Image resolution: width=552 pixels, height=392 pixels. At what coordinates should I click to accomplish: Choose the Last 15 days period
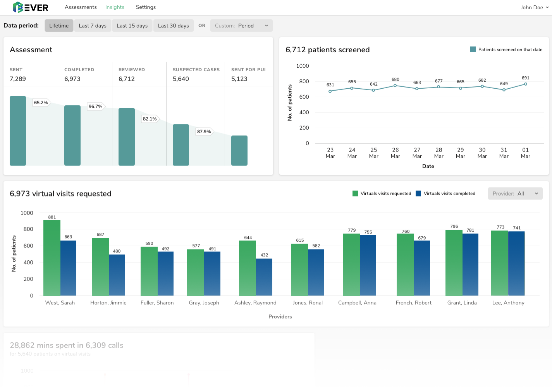(x=132, y=26)
